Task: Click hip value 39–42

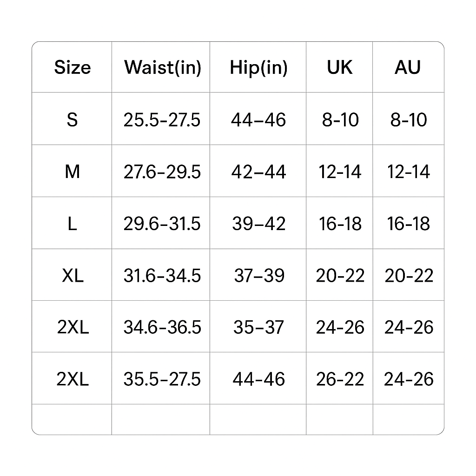Action: tap(258, 224)
